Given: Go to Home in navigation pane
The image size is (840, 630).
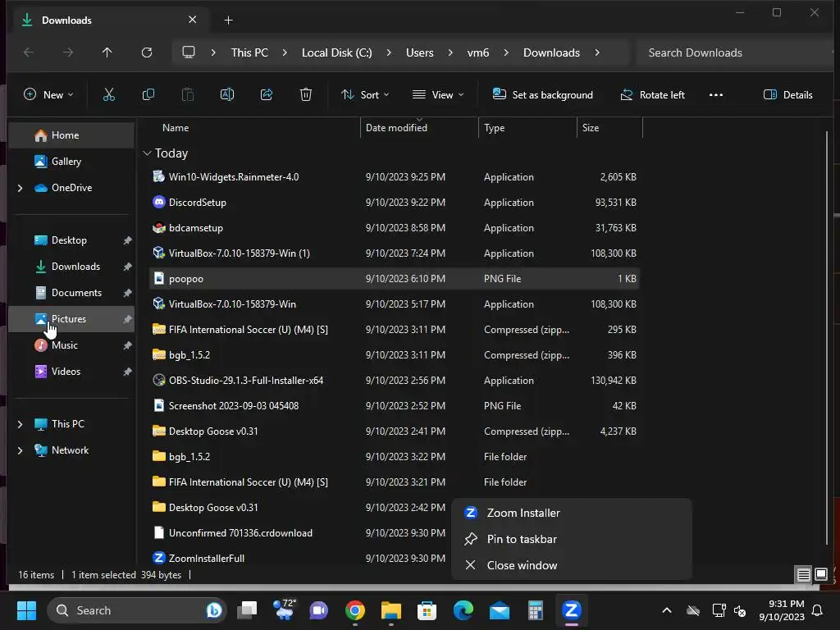Looking at the screenshot, I should 71,135.
